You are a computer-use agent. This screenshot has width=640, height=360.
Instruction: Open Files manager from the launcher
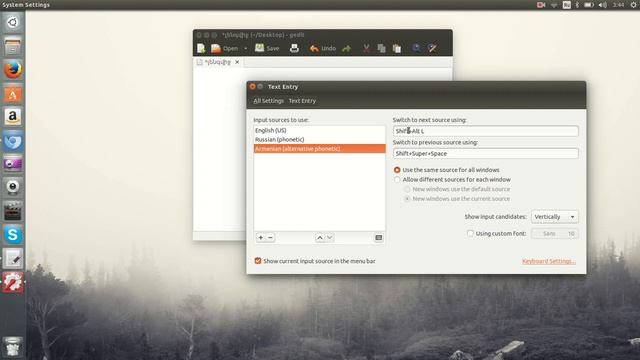tap(13, 46)
